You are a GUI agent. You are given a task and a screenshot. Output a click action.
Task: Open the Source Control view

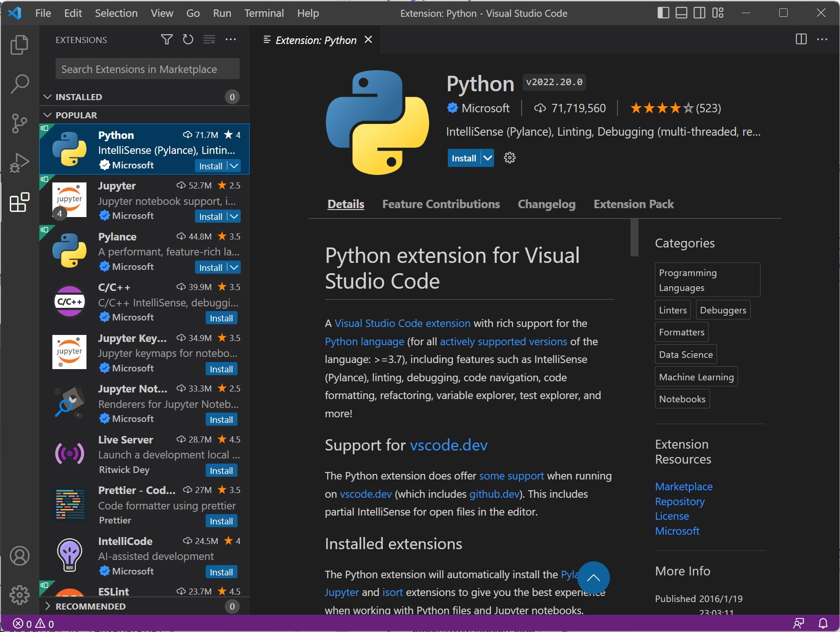pyautogui.click(x=19, y=123)
